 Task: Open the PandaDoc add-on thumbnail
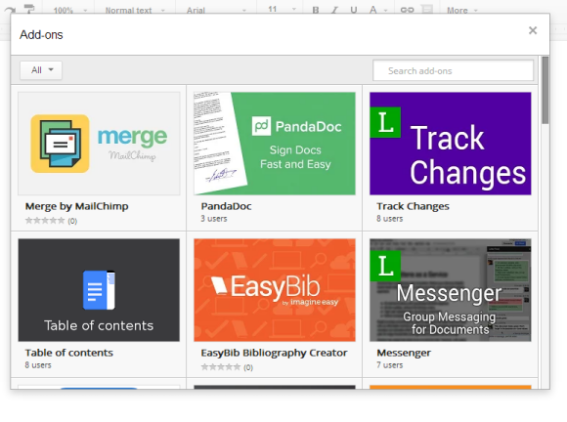tap(274, 144)
